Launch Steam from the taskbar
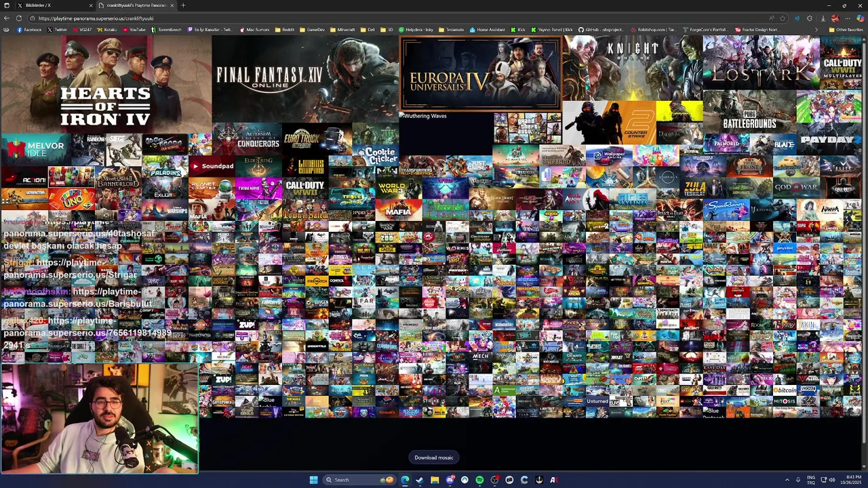The height and width of the screenshot is (488, 868). 420,480
